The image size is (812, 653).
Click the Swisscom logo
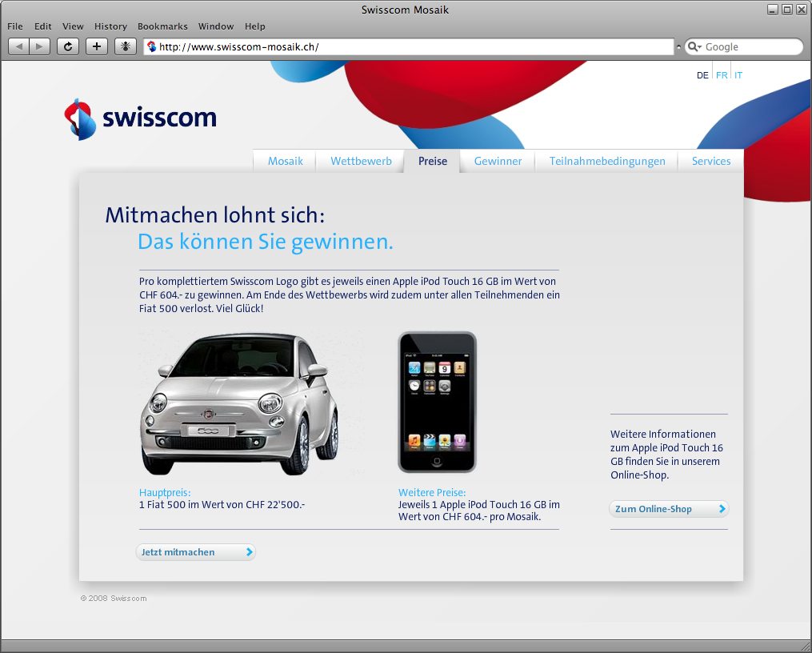[x=140, y=119]
